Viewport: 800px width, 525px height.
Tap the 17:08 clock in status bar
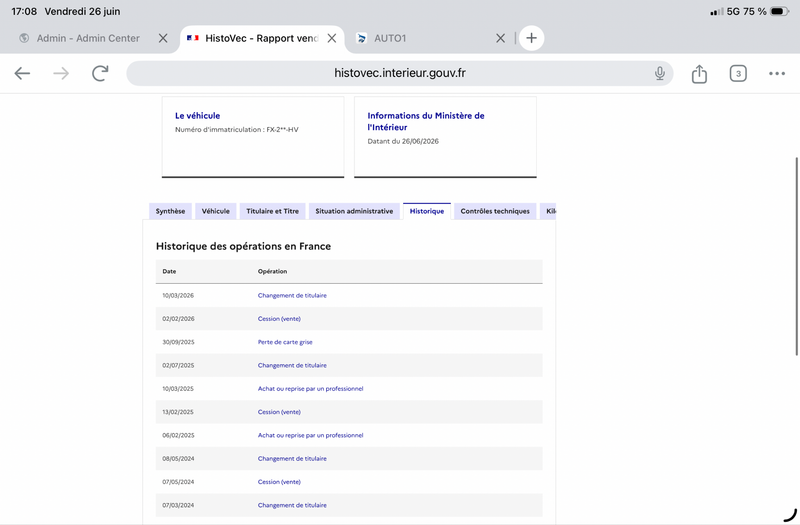[24, 11]
